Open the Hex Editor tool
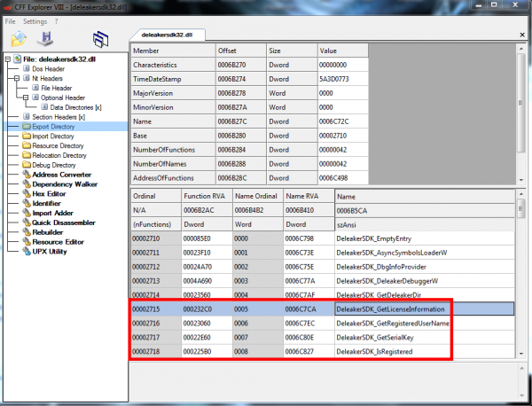 [49, 193]
